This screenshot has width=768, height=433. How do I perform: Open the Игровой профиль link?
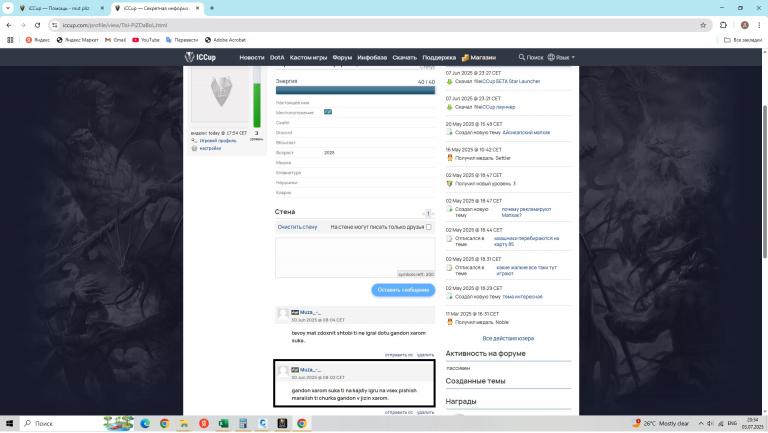click(x=217, y=141)
